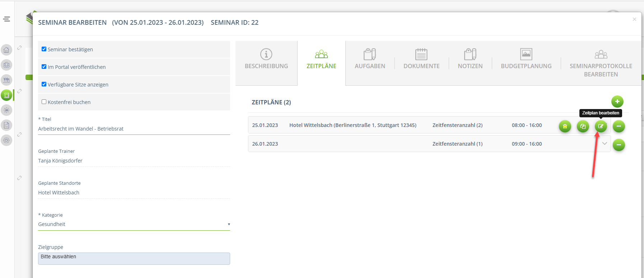Open the Budgetplanung tab
This screenshot has width=644, height=278.
click(526, 60)
